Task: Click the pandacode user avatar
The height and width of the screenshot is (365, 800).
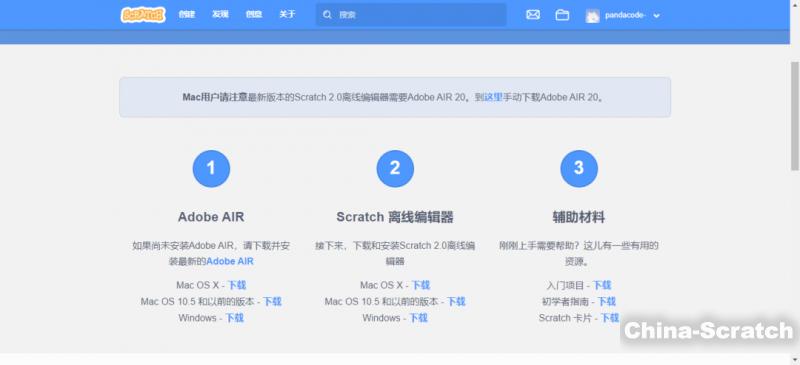Action: (592, 16)
